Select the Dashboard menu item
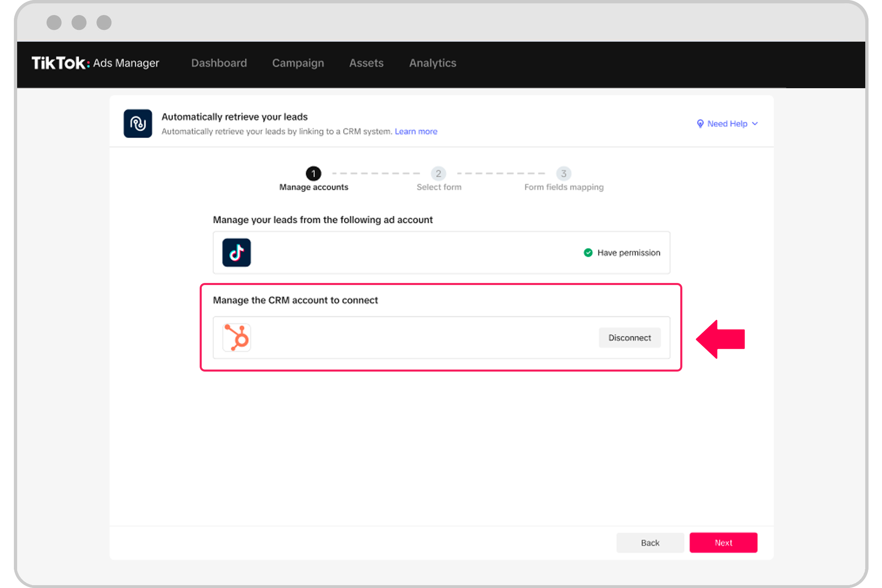The image size is (882, 588). tap(218, 64)
